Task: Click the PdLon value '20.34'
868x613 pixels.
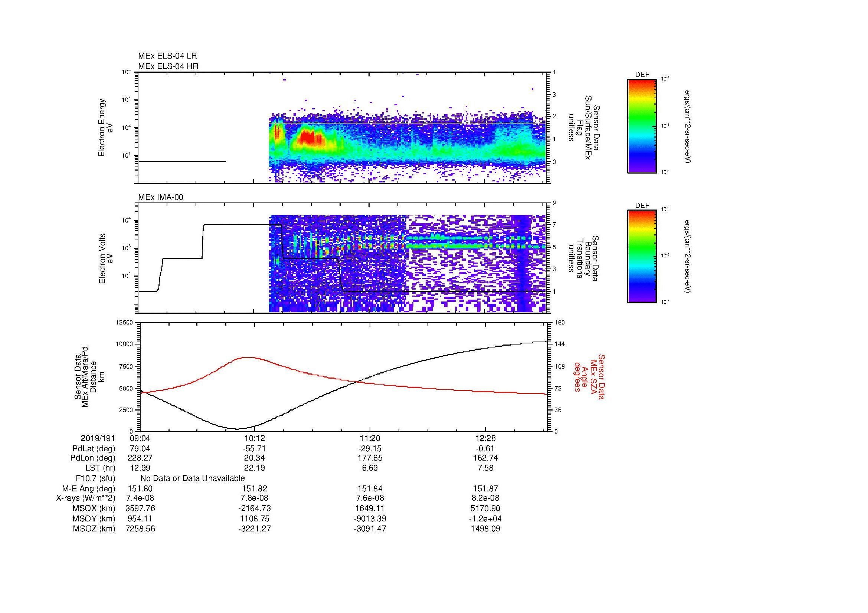Action: [255, 458]
